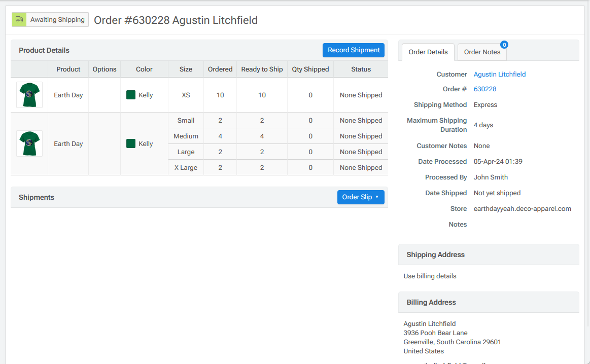The height and width of the screenshot is (364, 590).
Task: Open customer Agustin Litchfield link
Action: [x=500, y=74]
